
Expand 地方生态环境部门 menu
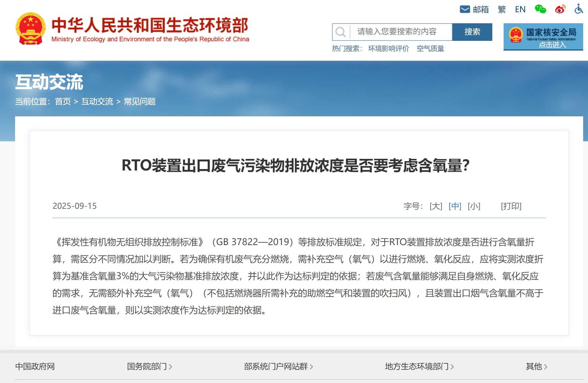[x=419, y=367]
